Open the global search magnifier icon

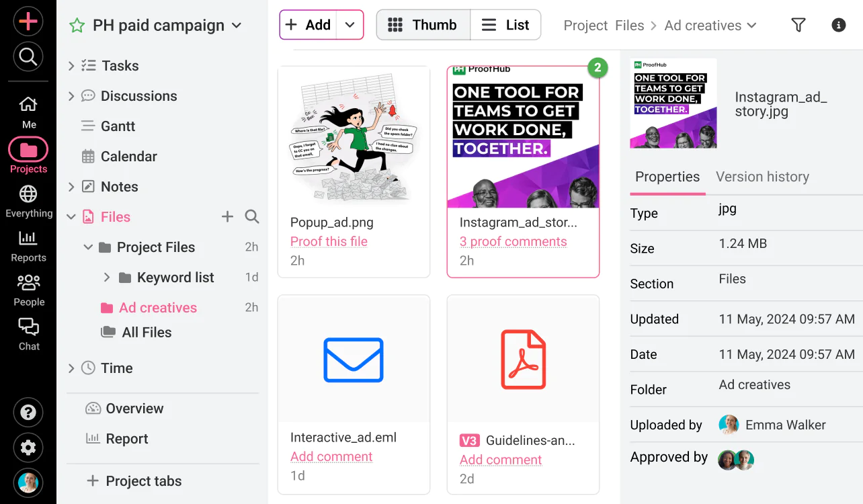[28, 57]
